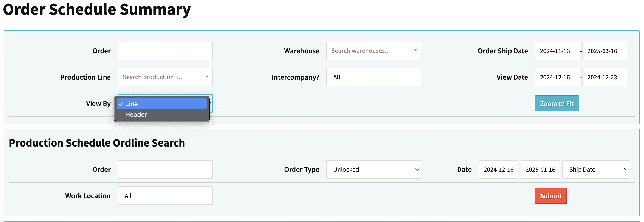Expand the Work Location dropdown

click(165, 196)
